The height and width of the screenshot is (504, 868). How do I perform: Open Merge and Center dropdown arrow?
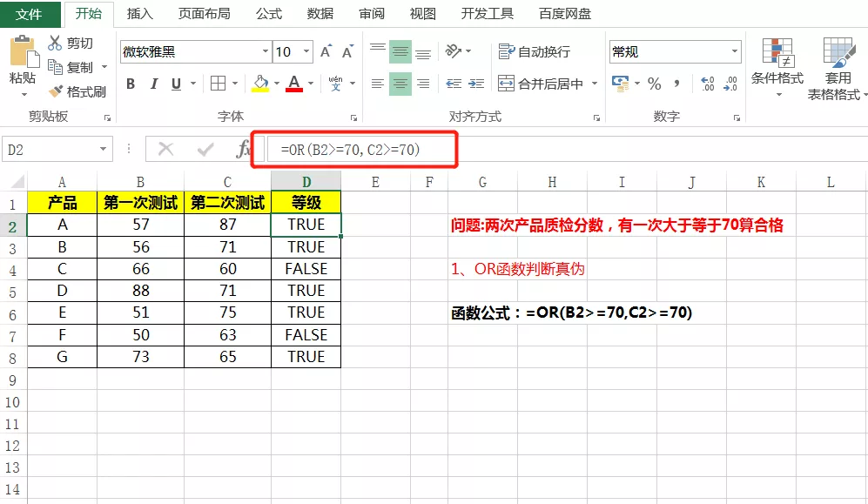pyautogui.click(x=595, y=84)
